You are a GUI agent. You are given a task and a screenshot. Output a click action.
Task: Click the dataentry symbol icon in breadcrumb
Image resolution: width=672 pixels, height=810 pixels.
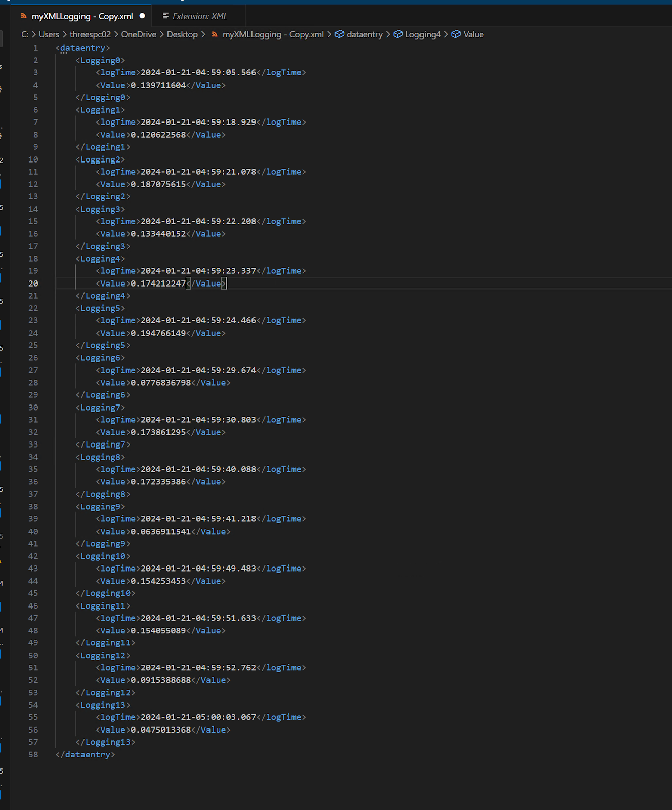(x=340, y=34)
